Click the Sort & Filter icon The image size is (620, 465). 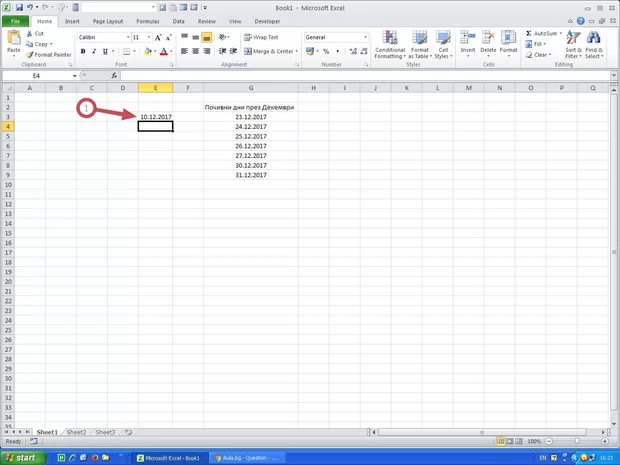573,40
